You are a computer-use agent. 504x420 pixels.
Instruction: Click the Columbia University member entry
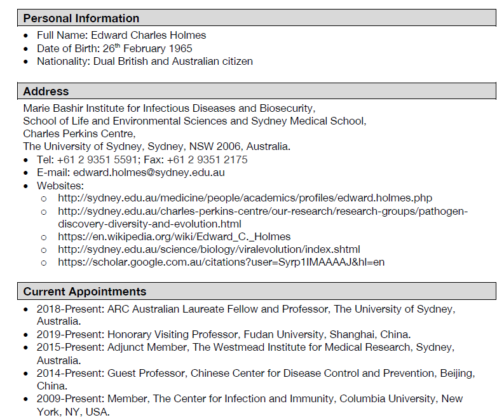point(249,399)
